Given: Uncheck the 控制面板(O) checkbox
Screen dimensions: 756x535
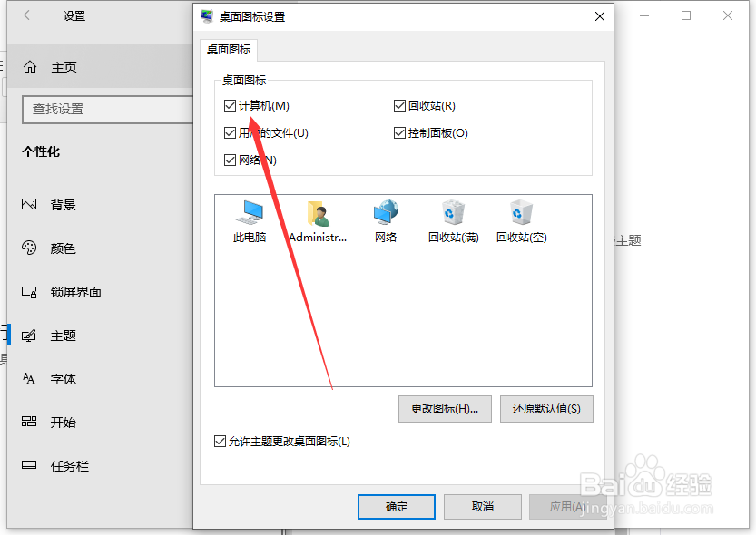Looking at the screenshot, I should click(399, 133).
